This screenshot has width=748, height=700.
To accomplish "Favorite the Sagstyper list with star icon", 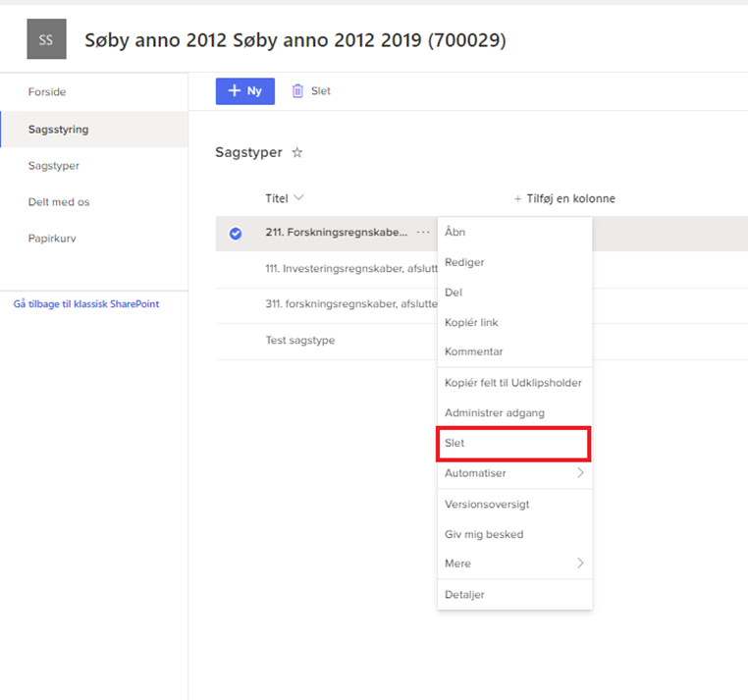I will pos(297,153).
